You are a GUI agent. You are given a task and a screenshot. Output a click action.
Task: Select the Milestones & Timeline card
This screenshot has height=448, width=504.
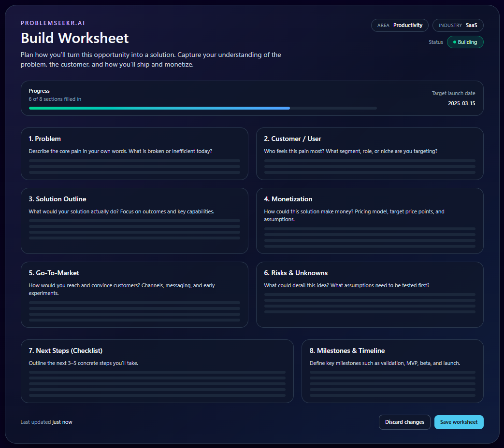[x=392, y=371]
